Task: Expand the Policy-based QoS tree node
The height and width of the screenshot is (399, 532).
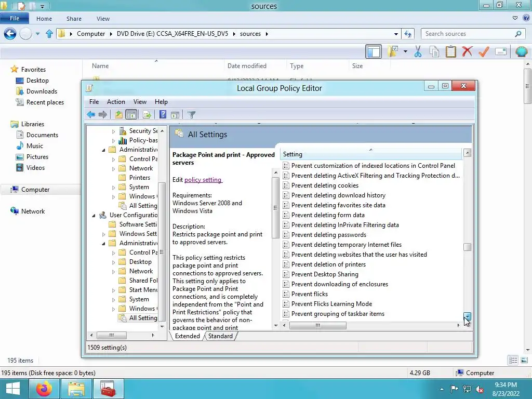Action: click(113, 140)
